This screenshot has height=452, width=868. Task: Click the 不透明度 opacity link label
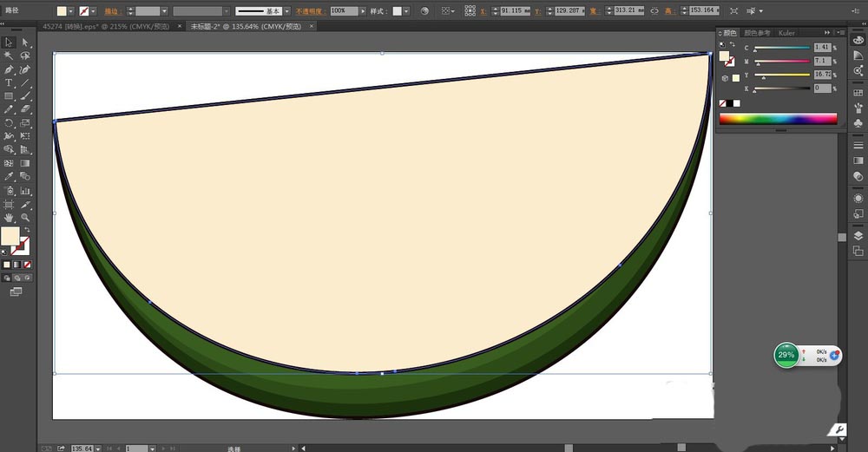point(311,11)
